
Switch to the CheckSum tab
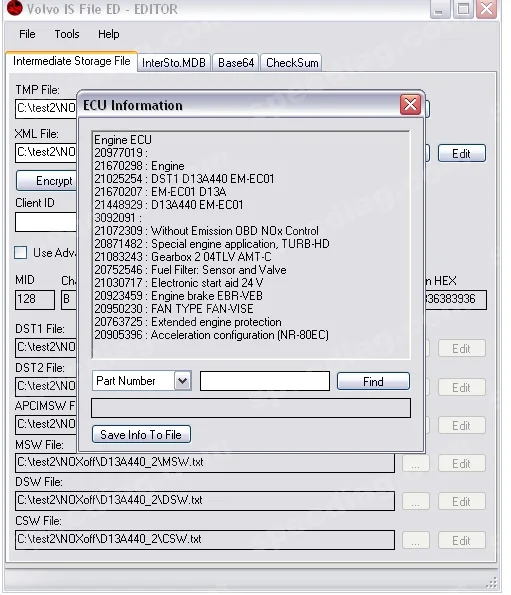tap(292, 63)
